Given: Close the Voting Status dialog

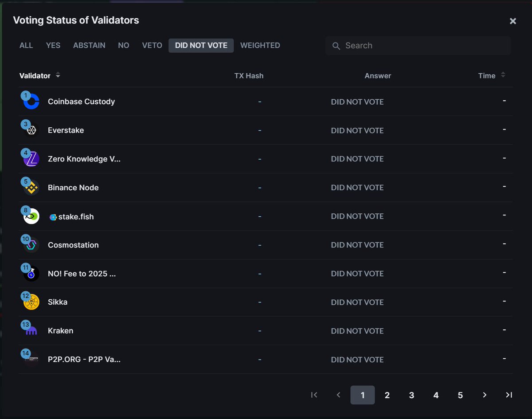Looking at the screenshot, I should pyautogui.click(x=513, y=21).
